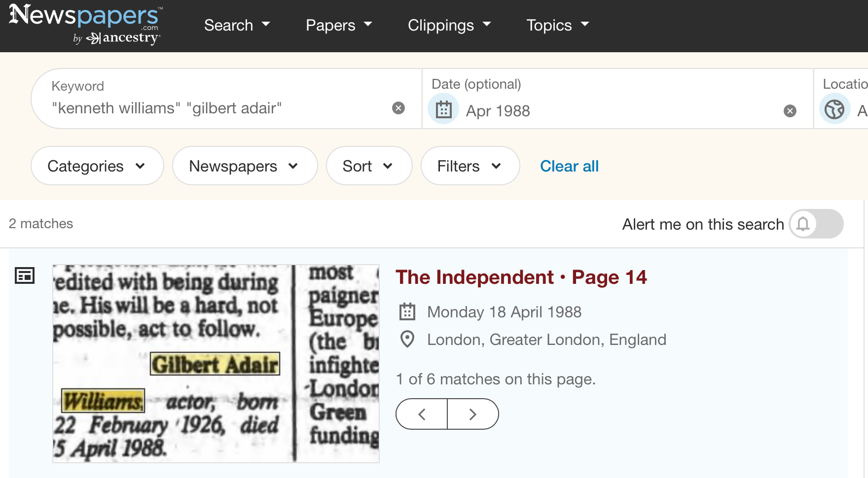Viewport: 868px width, 478px height.
Task: Open the Clippings menu
Action: click(449, 25)
